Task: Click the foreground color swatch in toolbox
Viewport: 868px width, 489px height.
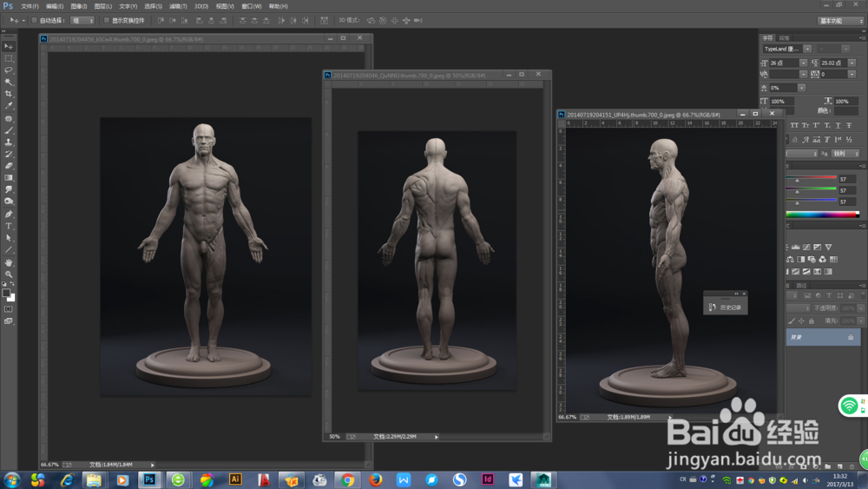Action: pyautogui.click(x=6, y=293)
